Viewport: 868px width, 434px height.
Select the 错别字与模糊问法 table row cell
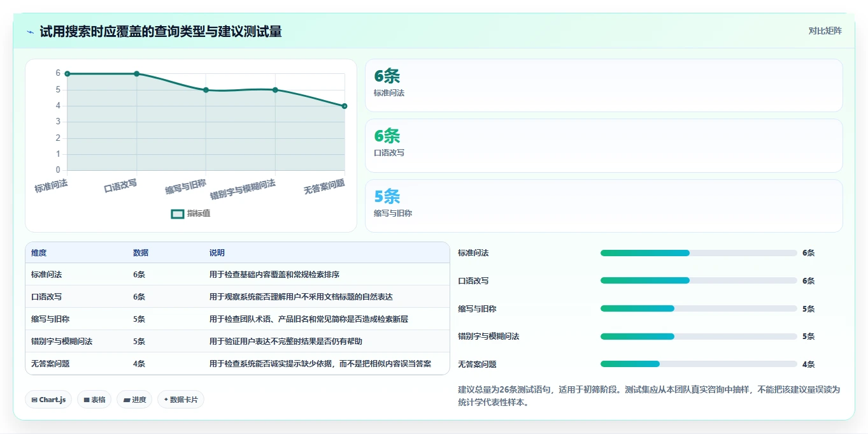tap(62, 342)
